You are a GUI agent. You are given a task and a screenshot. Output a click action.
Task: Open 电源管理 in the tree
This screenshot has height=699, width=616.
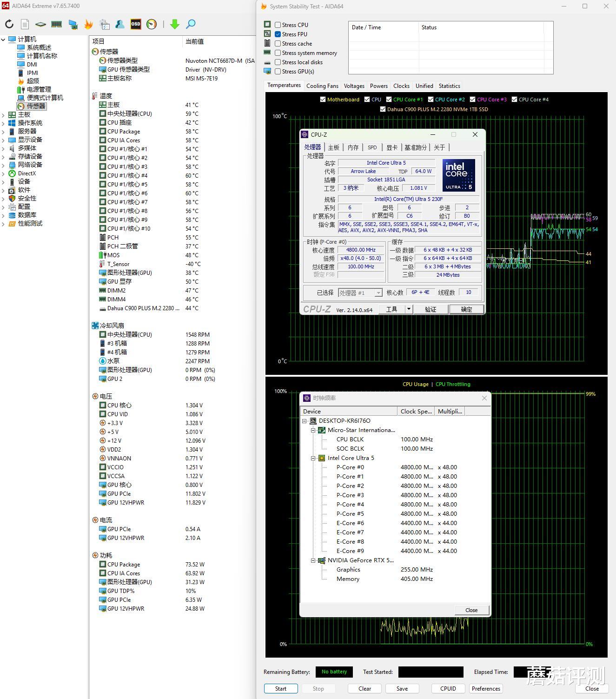[39, 89]
